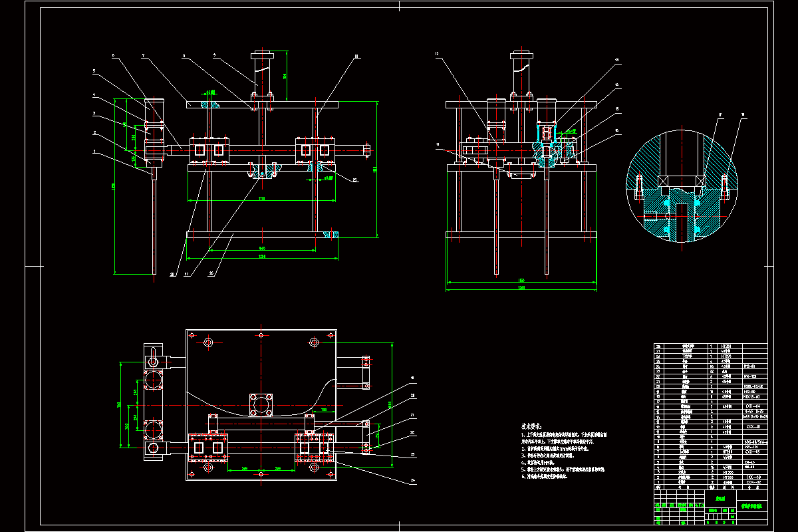
Task: Click balloon label 17 on detail circle
Action: (x=720, y=116)
